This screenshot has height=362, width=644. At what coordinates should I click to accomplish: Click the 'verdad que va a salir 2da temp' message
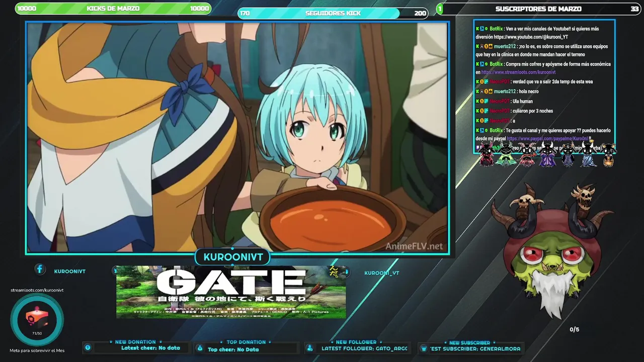tap(552, 82)
